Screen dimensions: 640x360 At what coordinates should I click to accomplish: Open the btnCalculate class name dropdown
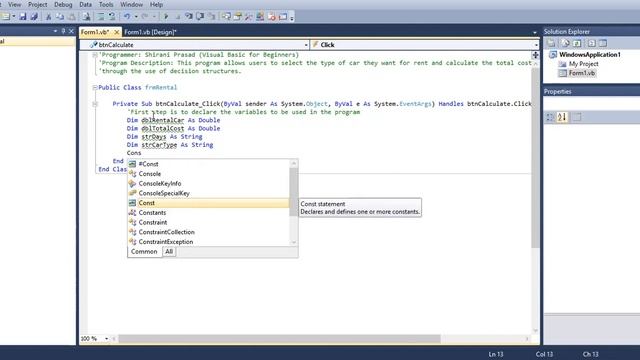(x=306, y=45)
